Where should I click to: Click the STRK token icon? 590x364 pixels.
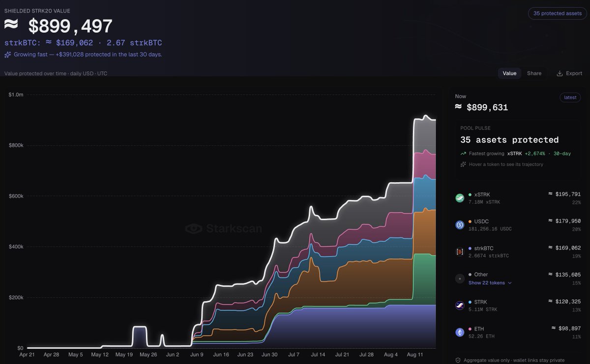(x=460, y=306)
